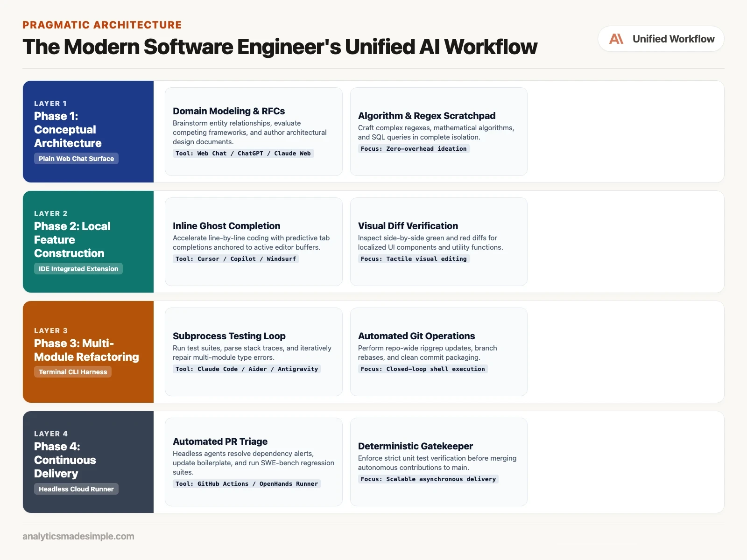Open the Algorithm & Regex Scratchpad heading
This screenshot has height=560, width=747.
427,116
